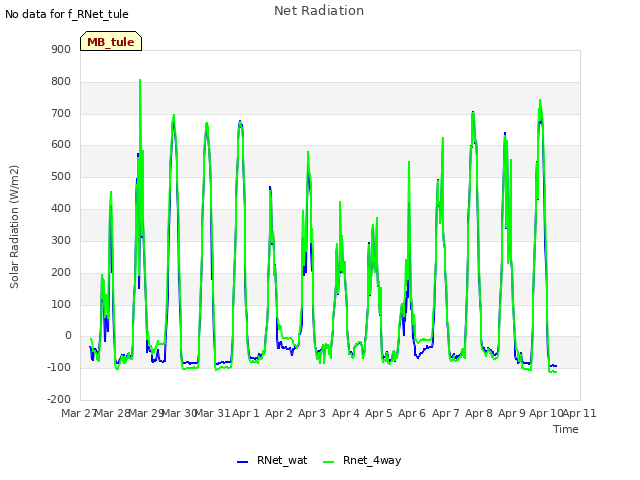Click the 500 y-axis tick label
The height and width of the screenshot is (480, 640).
61,177
